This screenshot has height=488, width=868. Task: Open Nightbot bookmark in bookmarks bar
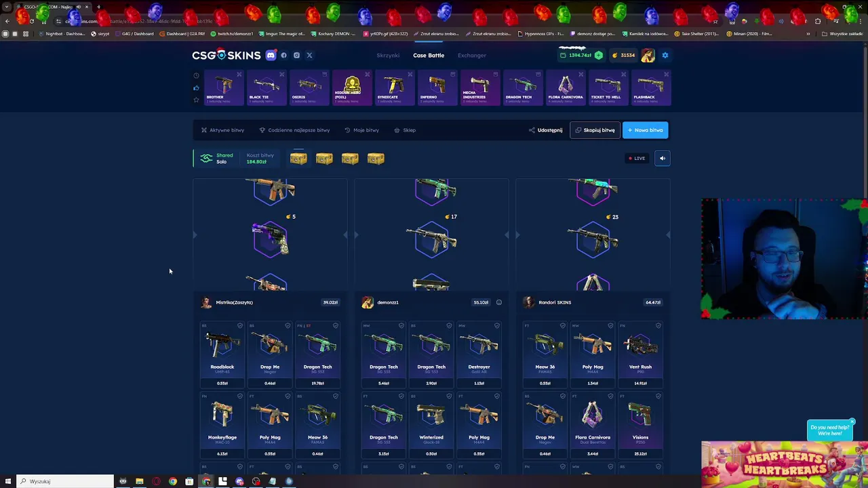[60, 33]
